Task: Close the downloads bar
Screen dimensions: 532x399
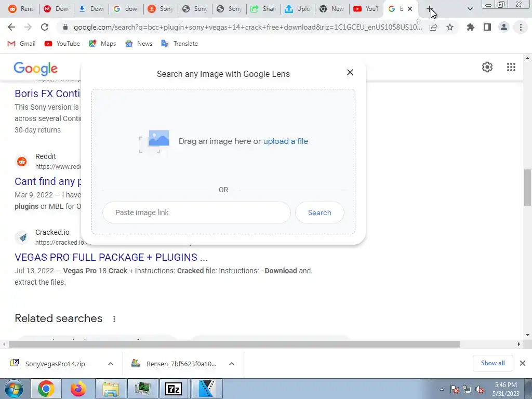Action: pos(523,363)
